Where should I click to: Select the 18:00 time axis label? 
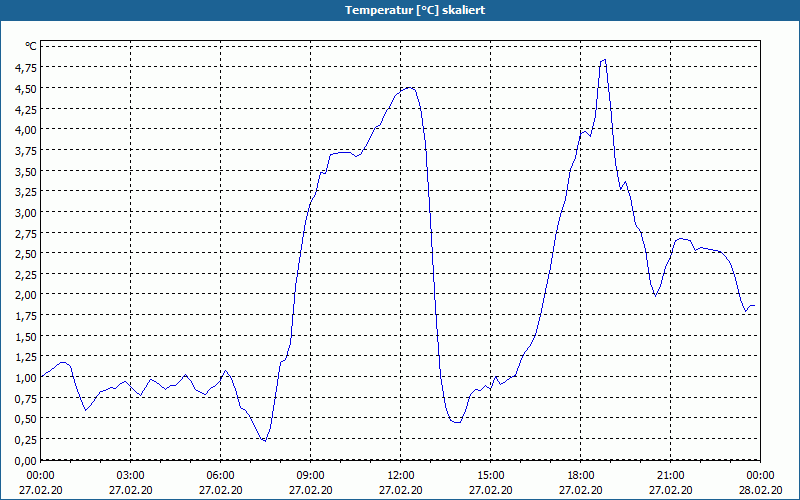tap(581, 476)
